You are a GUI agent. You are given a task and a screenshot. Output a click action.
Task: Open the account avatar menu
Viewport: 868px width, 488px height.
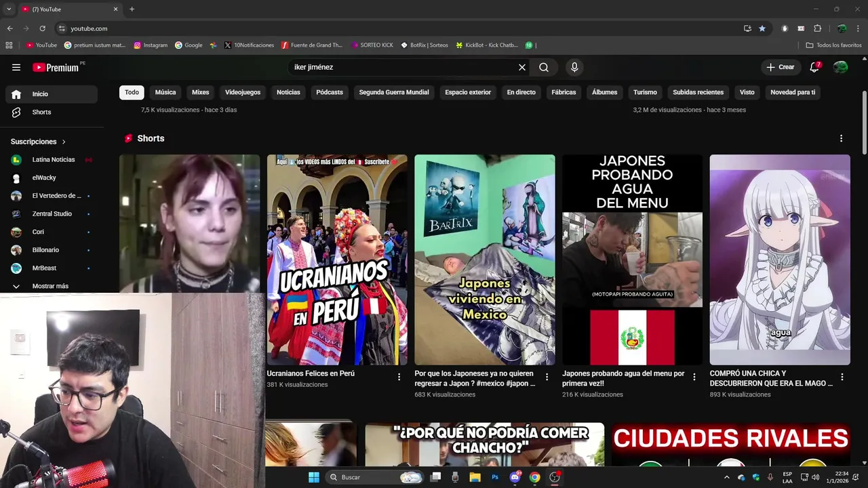click(840, 67)
